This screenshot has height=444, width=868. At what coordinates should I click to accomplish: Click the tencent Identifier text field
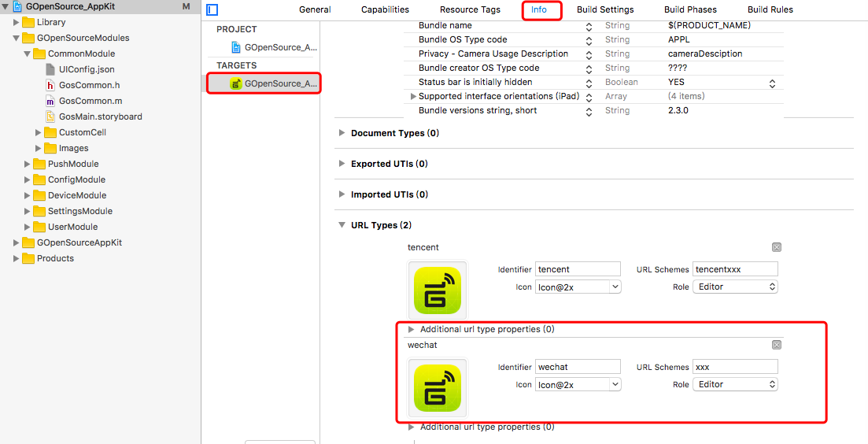[578, 269]
